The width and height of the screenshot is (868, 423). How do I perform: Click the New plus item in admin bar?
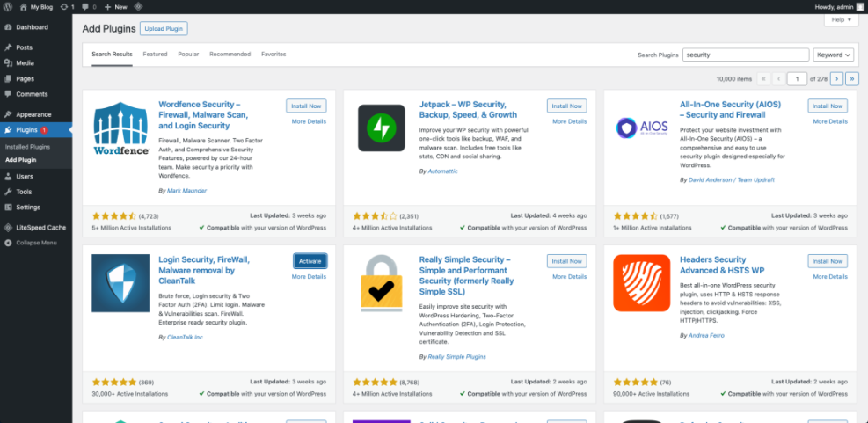pos(115,7)
